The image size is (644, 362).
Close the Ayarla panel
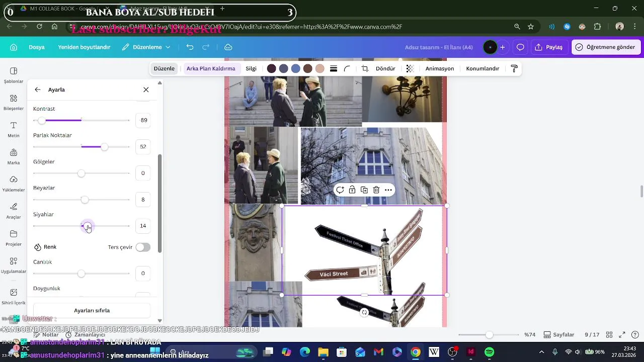tap(146, 89)
